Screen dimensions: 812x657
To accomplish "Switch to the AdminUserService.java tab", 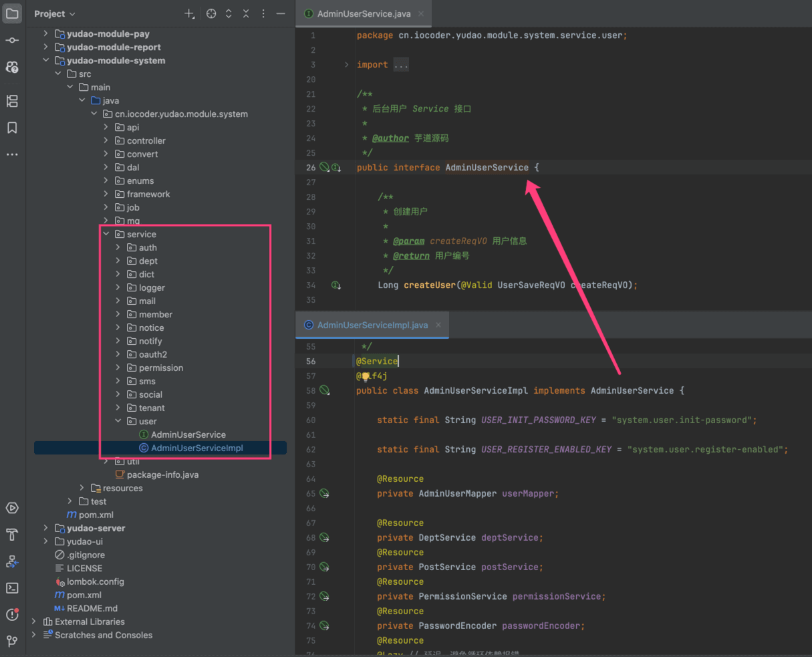I will coord(364,13).
